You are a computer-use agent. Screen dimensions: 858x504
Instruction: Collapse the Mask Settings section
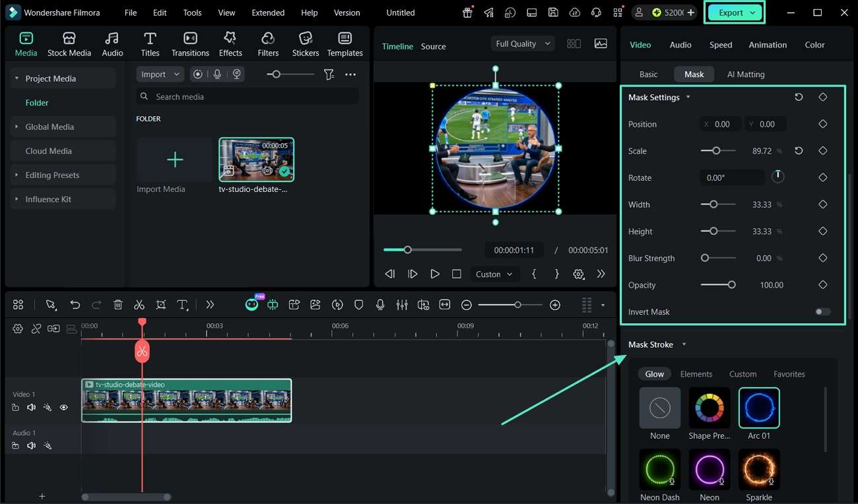(688, 97)
